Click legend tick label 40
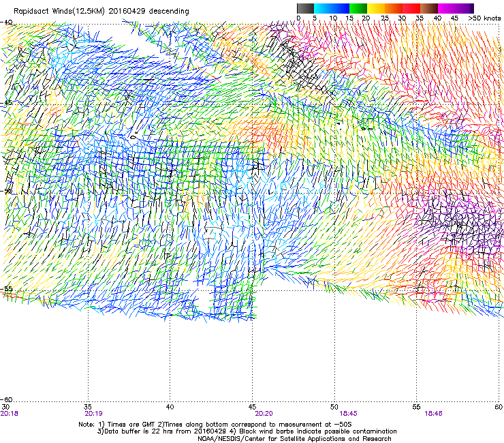 437,18
